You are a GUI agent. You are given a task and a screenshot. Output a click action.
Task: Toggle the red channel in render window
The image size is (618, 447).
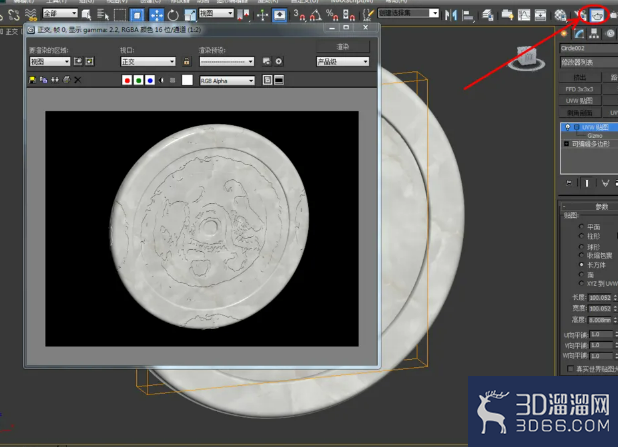point(127,80)
